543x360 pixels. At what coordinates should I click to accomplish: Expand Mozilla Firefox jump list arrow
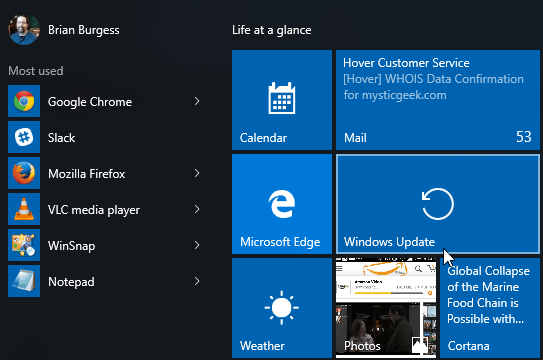197,173
